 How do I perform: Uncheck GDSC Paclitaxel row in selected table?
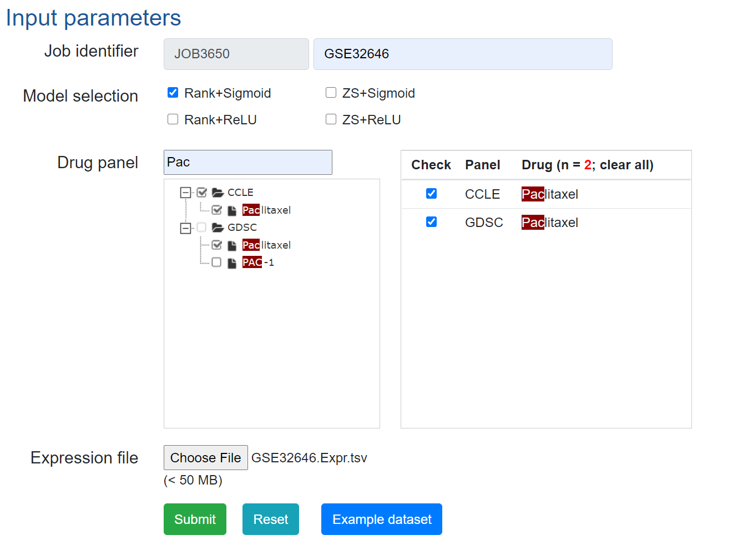click(431, 222)
